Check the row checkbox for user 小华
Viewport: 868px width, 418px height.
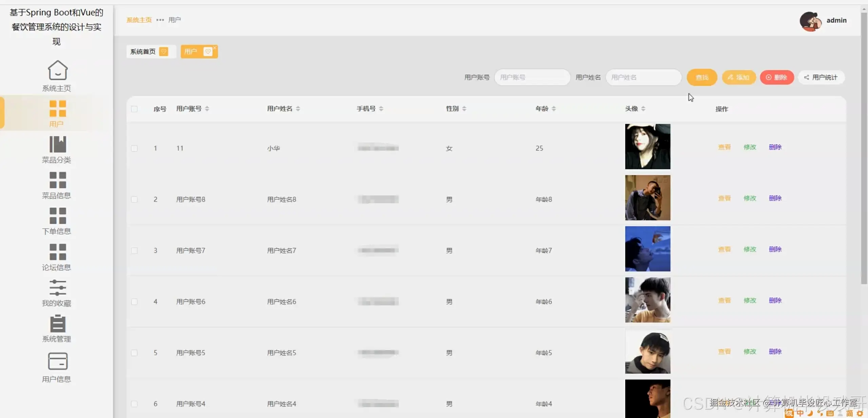(134, 148)
